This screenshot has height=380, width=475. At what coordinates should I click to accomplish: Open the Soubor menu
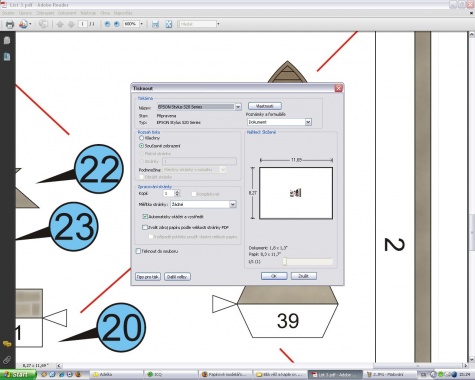8,13
